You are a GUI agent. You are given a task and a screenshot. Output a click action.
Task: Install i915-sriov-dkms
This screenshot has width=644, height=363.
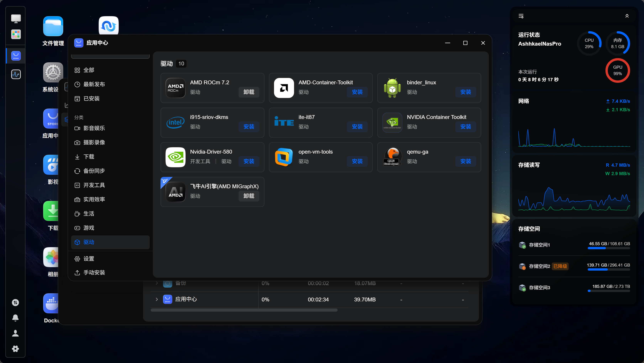coord(249,127)
